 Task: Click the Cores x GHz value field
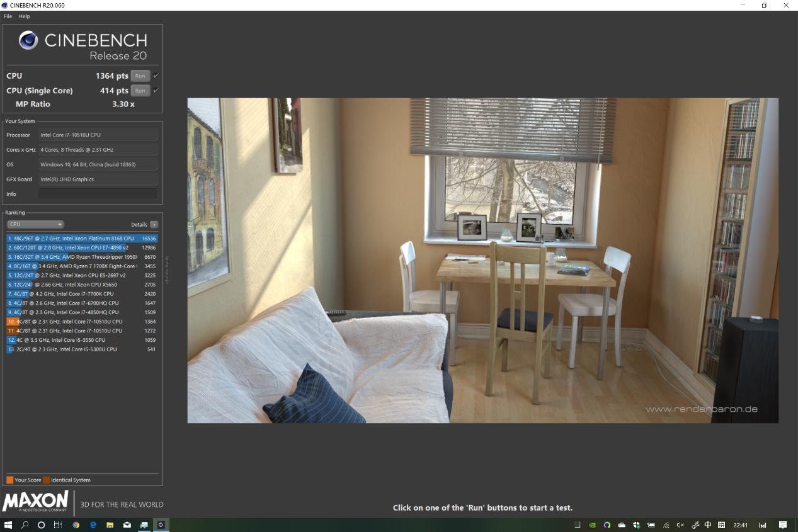pos(98,150)
